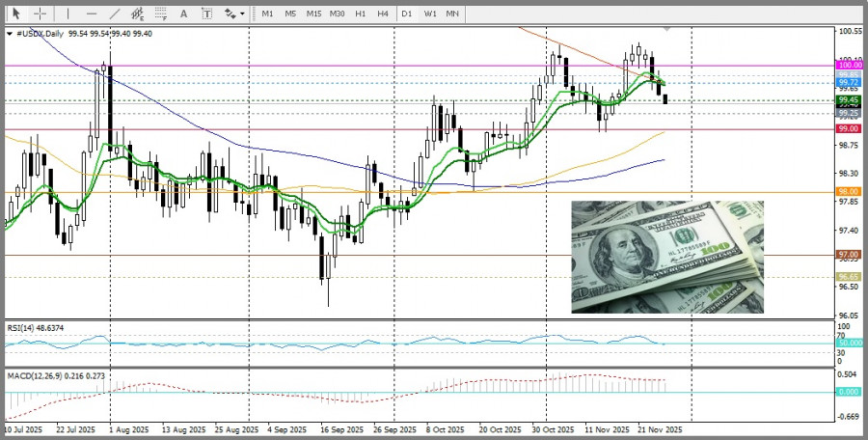Click the 96.05 price scale value

click(x=849, y=315)
